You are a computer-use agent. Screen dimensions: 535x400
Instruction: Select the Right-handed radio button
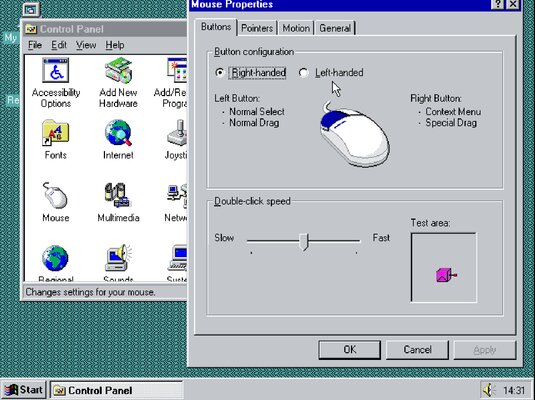(220, 72)
